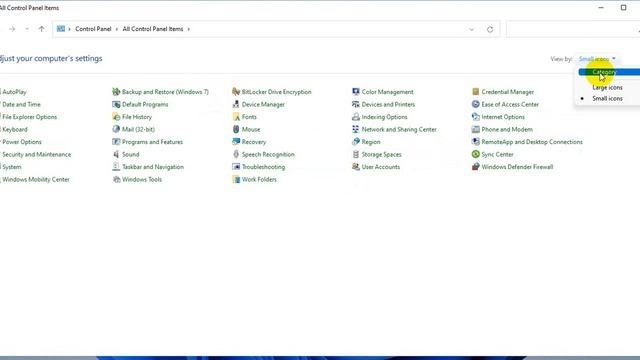Click the Mouse icon
Viewport: 640px width, 360px height.
(236, 129)
